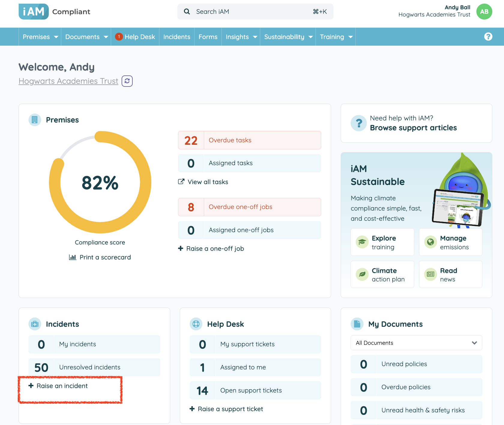504x425 pixels.
Task: Open Explore training tile
Action: (382, 242)
